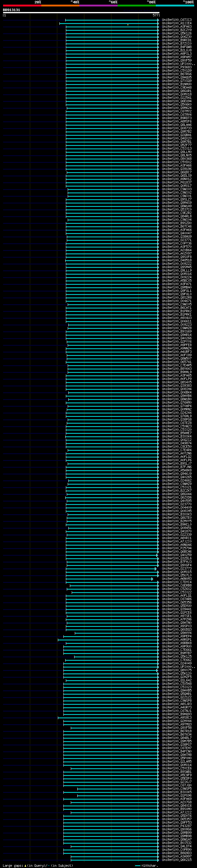The image size is (197, 868).
Task: Select hit label UniRef100_B2LUJ8
Action: point(176,50)
